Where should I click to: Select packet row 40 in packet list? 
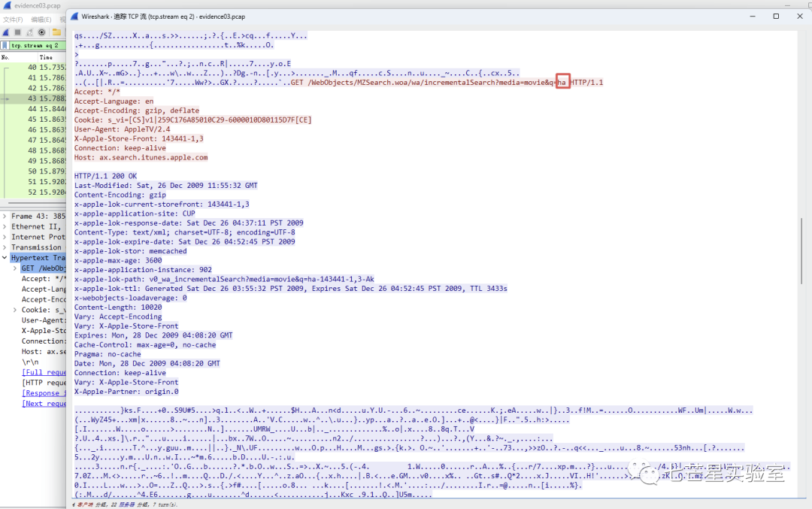tap(34, 68)
